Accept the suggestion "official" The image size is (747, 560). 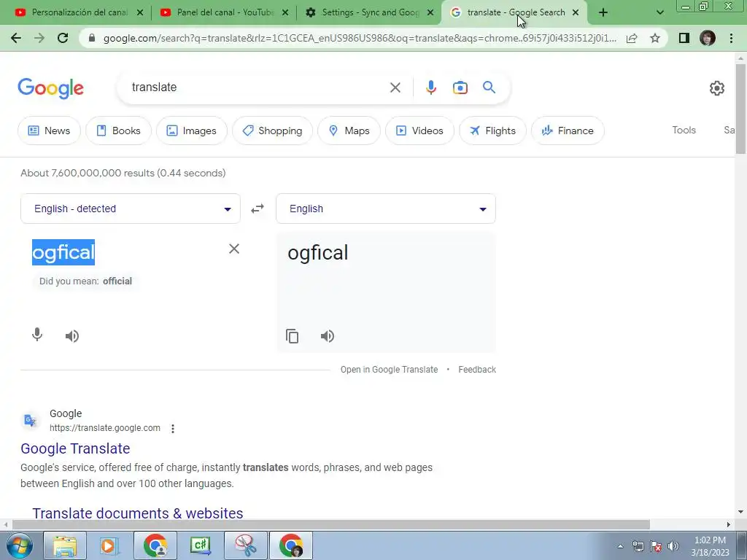(x=117, y=281)
